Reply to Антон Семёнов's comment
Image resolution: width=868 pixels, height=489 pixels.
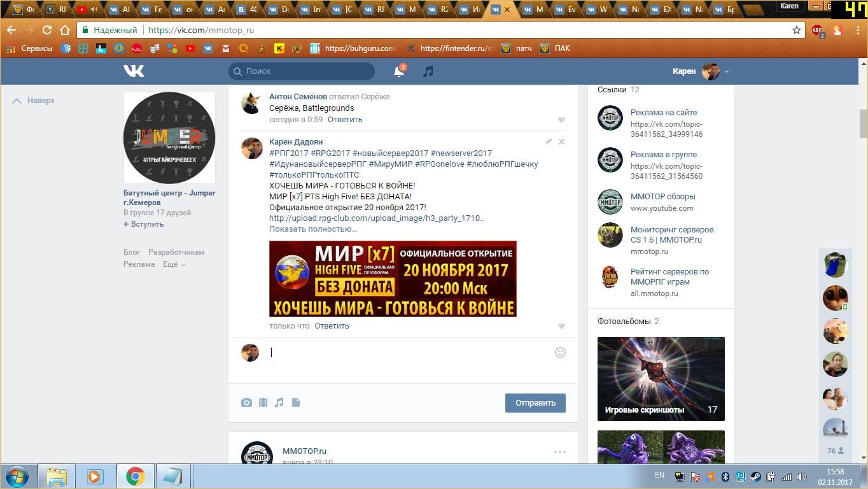345,119
